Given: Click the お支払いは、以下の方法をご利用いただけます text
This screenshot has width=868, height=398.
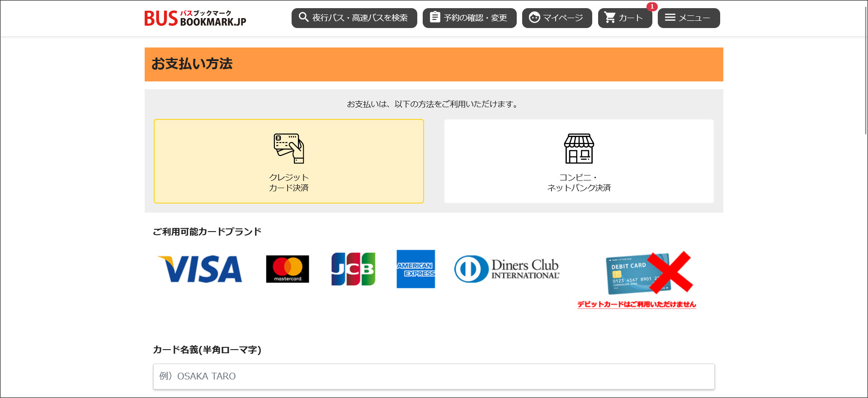Looking at the screenshot, I should click(x=434, y=104).
